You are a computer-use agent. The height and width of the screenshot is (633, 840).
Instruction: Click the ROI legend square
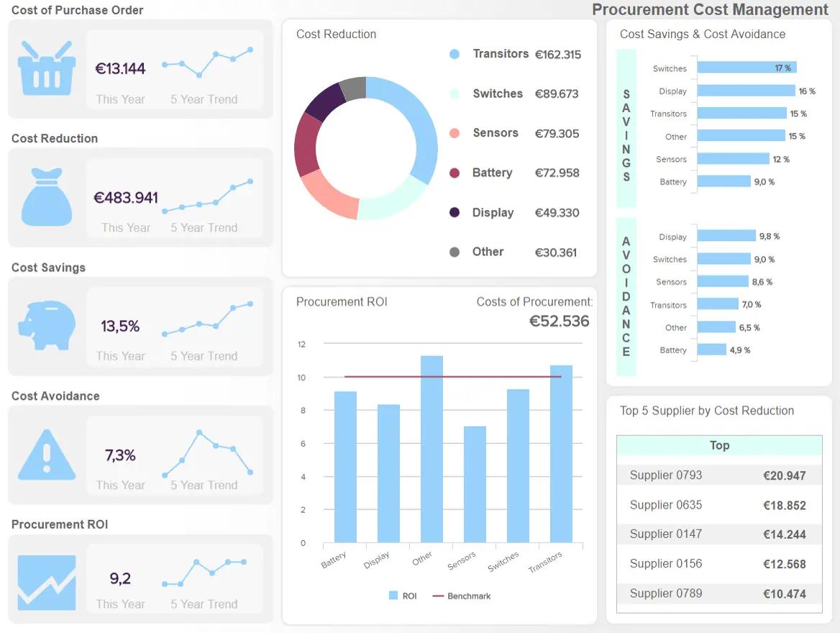393,596
